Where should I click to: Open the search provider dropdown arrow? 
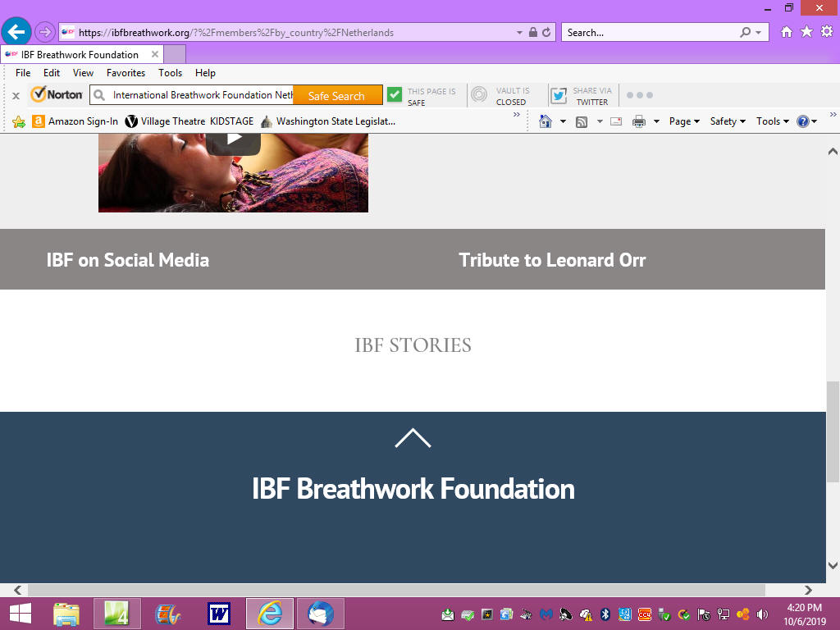click(x=758, y=33)
